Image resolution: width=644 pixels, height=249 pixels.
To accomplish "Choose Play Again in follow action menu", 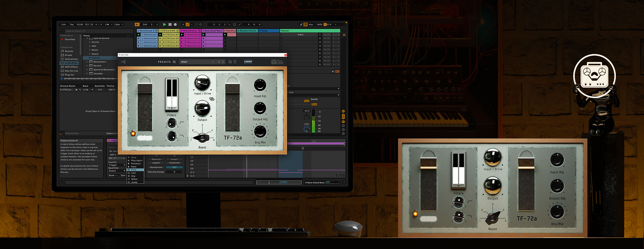I will (x=135, y=160).
